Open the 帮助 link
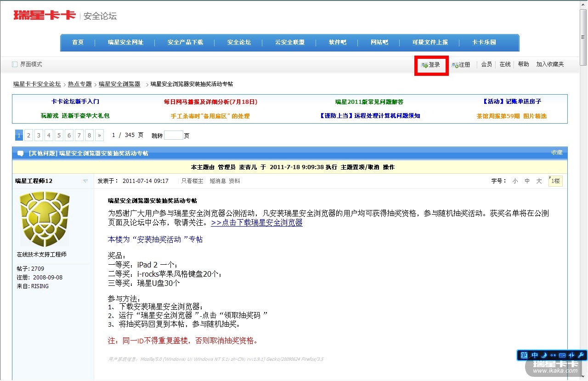Screen dimensions: 588x381 point(523,65)
